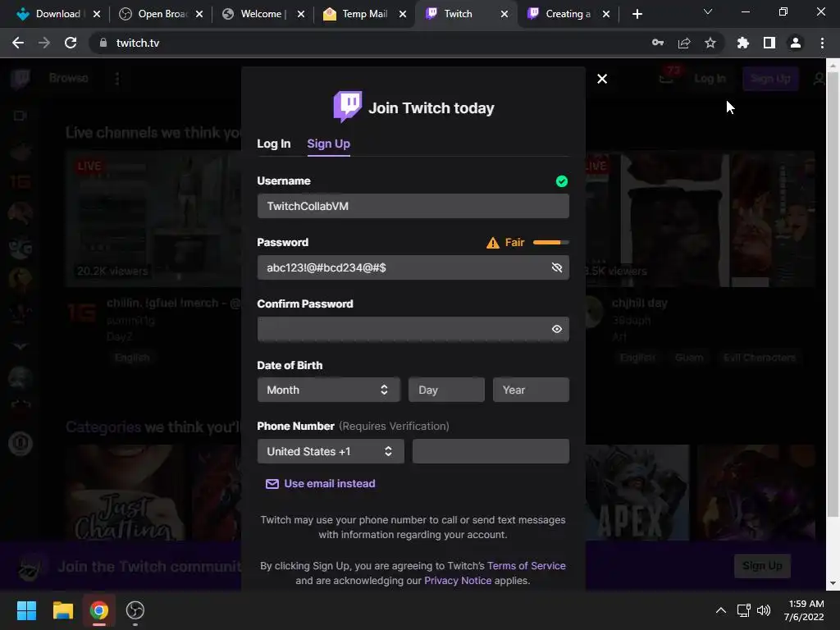840x630 pixels.
Task: Open the Privacy Notice link
Action: (x=458, y=581)
